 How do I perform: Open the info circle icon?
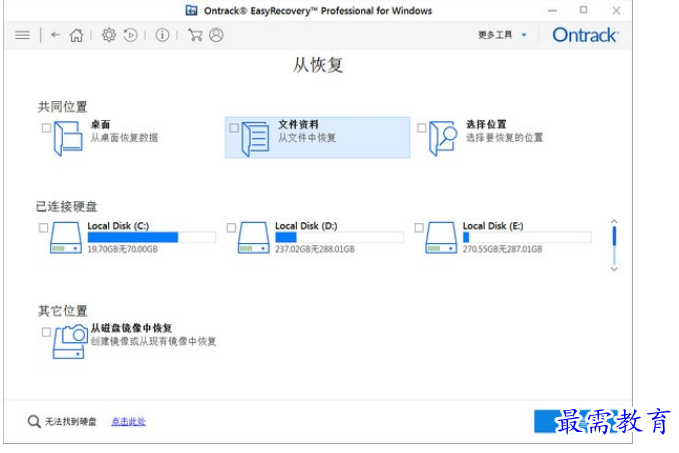(162, 35)
